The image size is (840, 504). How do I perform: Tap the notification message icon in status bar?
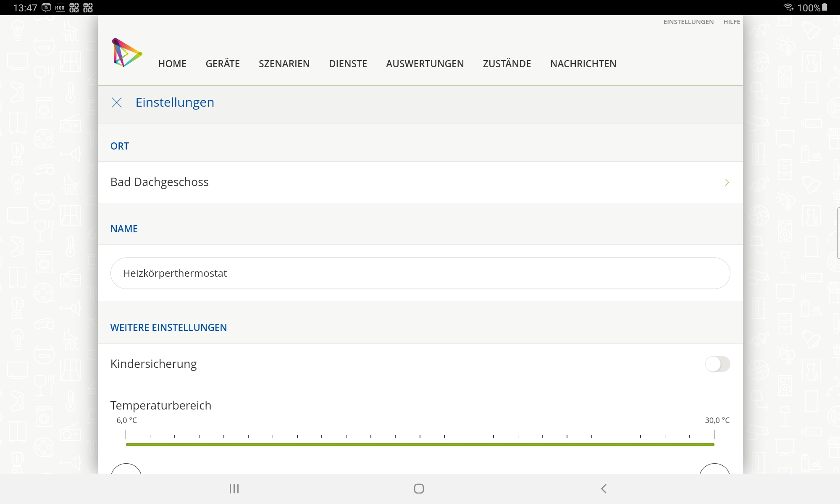click(46, 8)
